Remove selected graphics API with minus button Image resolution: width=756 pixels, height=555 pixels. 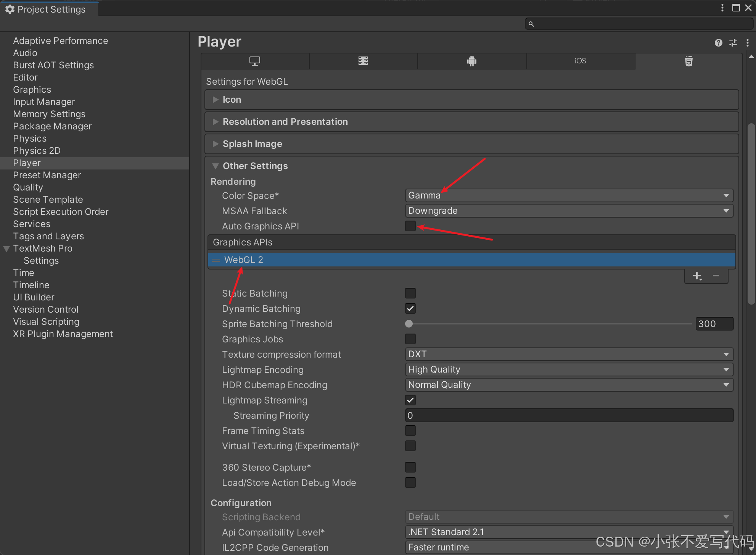tap(716, 276)
